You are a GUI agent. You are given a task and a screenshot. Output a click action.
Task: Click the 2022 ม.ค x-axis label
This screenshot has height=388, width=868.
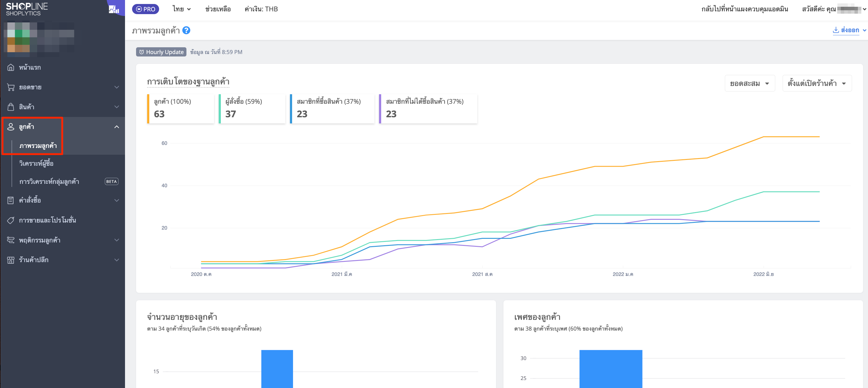[623, 274]
